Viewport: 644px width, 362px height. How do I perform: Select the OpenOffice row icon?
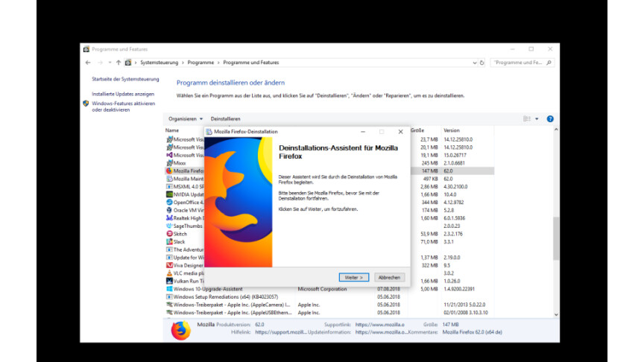pyautogui.click(x=169, y=203)
